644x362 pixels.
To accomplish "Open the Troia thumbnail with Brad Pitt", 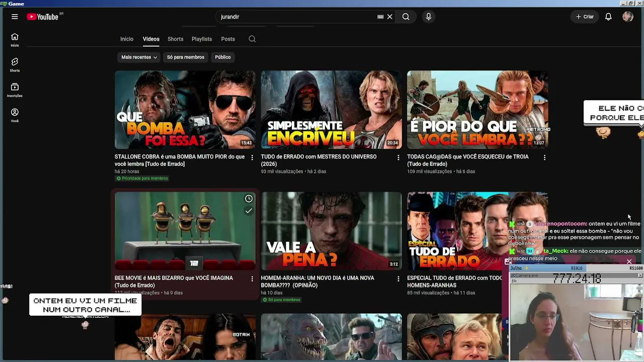I will (477, 110).
